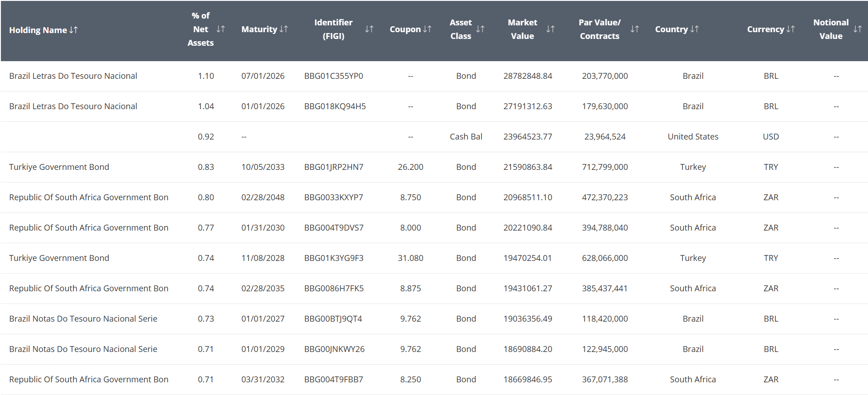Click identifier BBG0033KXYP7

coord(333,197)
